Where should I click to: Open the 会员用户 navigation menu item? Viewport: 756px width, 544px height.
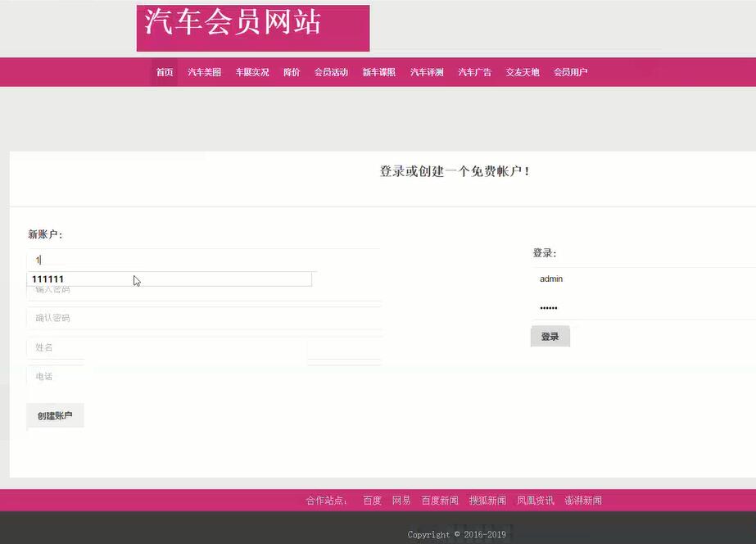[570, 72]
